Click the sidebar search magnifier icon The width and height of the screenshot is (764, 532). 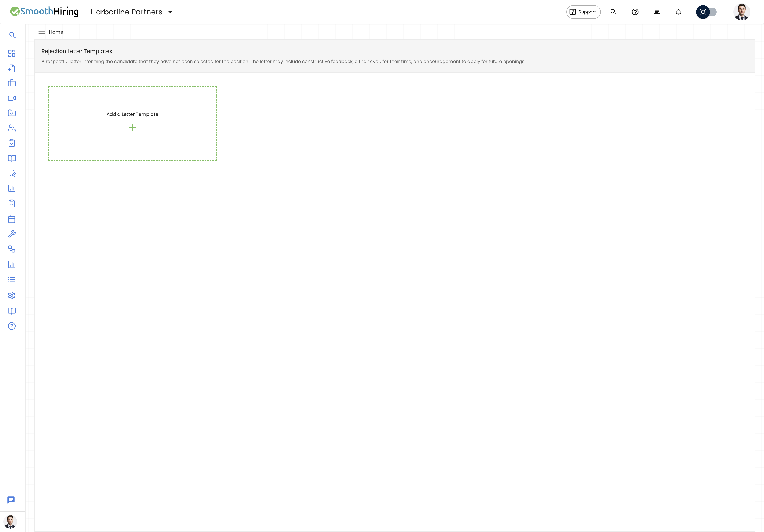tap(12, 35)
